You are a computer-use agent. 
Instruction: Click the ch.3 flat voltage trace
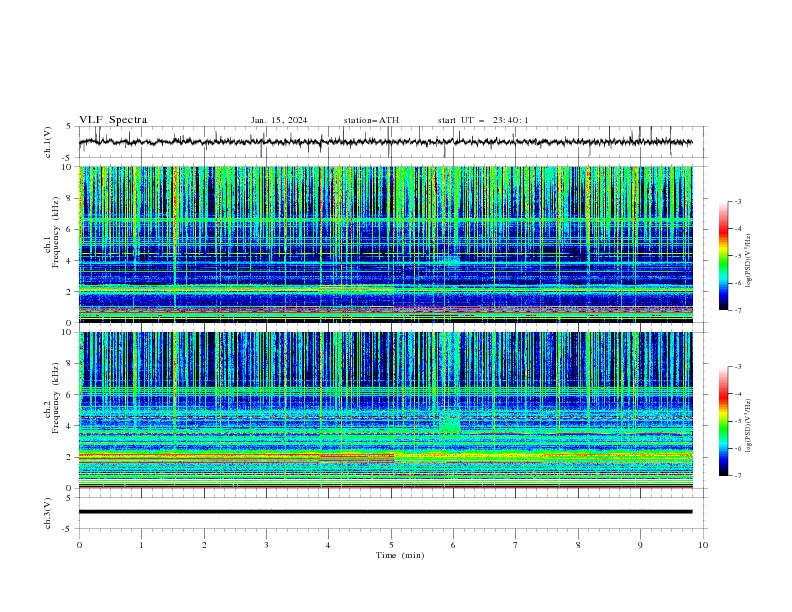click(x=385, y=512)
